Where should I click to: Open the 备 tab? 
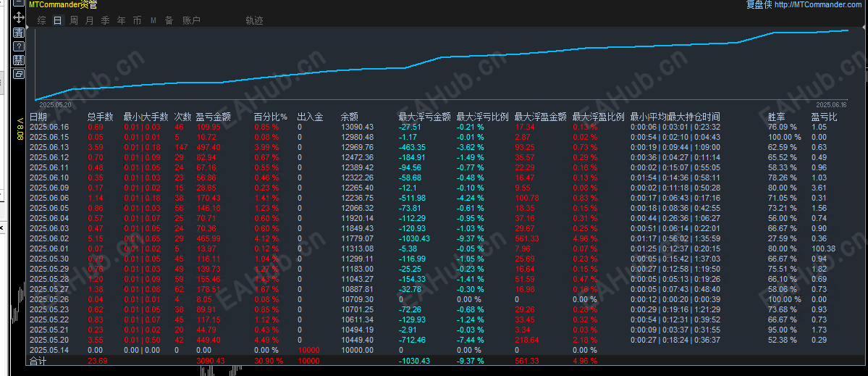169,20
